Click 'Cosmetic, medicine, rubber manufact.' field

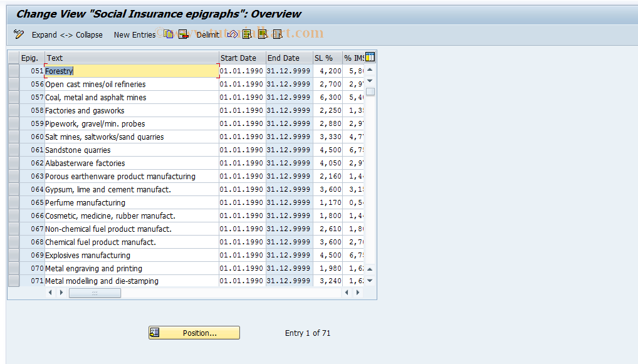132,216
